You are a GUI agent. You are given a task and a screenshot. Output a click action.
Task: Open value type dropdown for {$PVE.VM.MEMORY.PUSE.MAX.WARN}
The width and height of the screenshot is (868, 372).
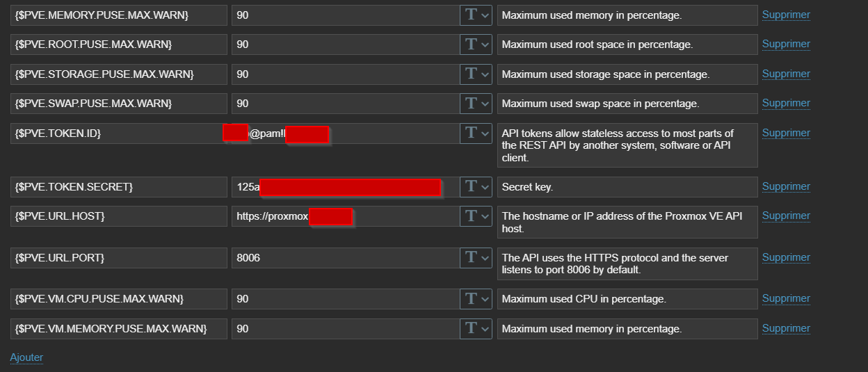[476, 328]
